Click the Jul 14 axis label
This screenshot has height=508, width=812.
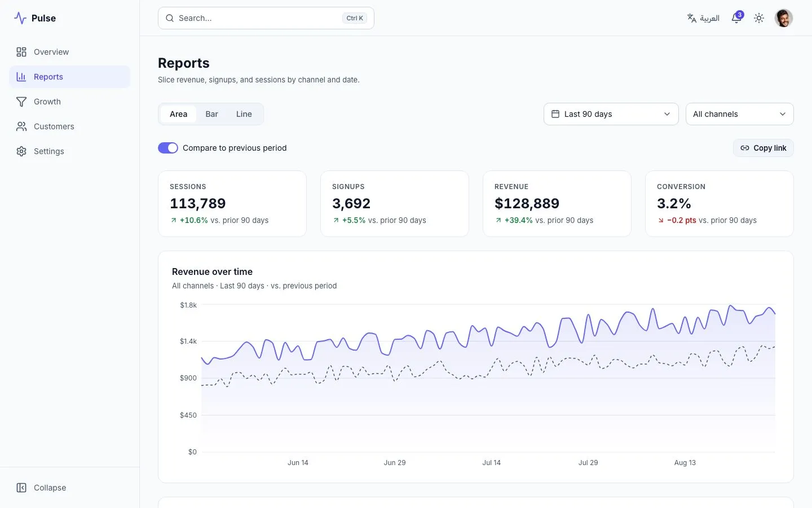[x=491, y=462]
